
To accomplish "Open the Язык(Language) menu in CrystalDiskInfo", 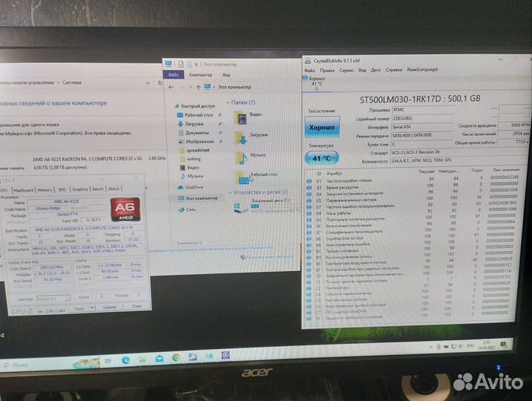I will 422,69.
